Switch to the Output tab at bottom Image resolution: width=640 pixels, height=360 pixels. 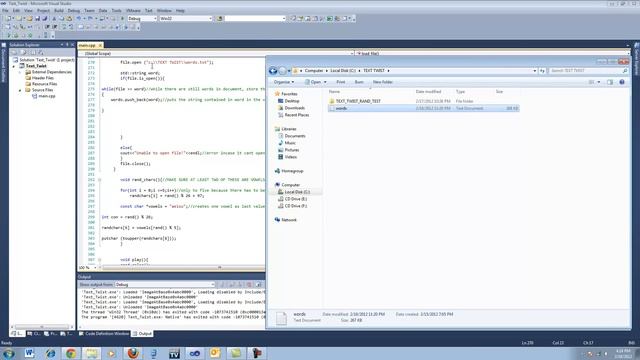(x=142, y=334)
